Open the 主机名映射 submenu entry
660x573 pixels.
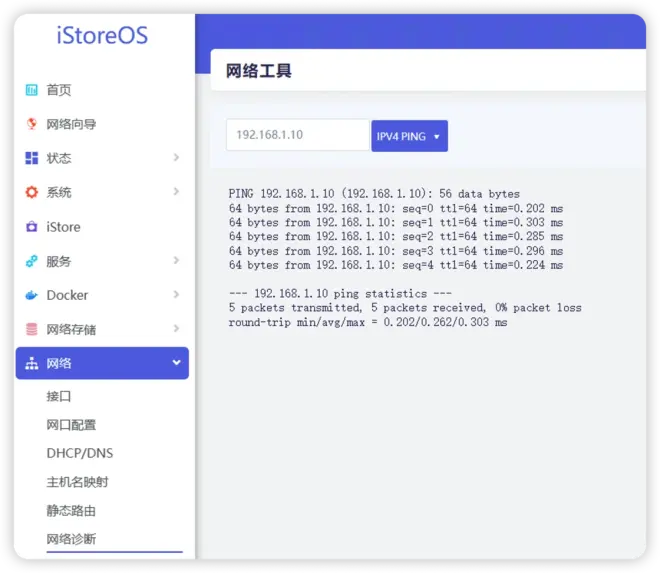click(77, 482)
